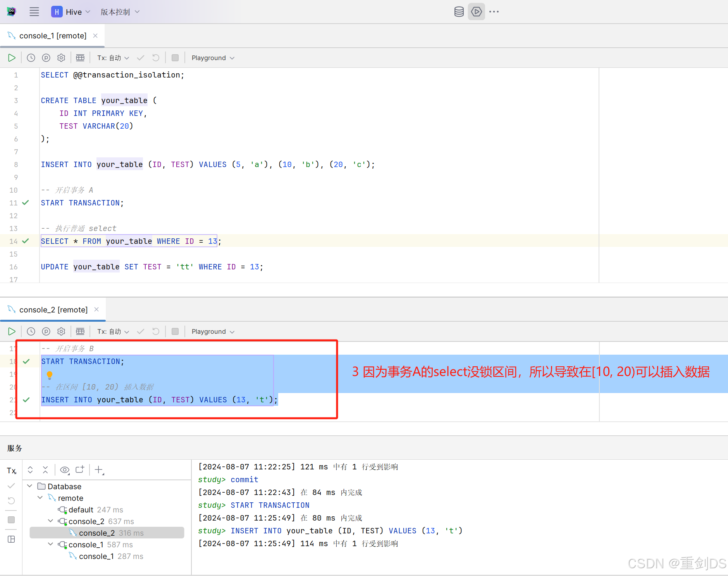The height and width of the screenshot is (576, 728).
Task: Click the SELECT @@transaction_isolation line
Action: coord(112,75)
